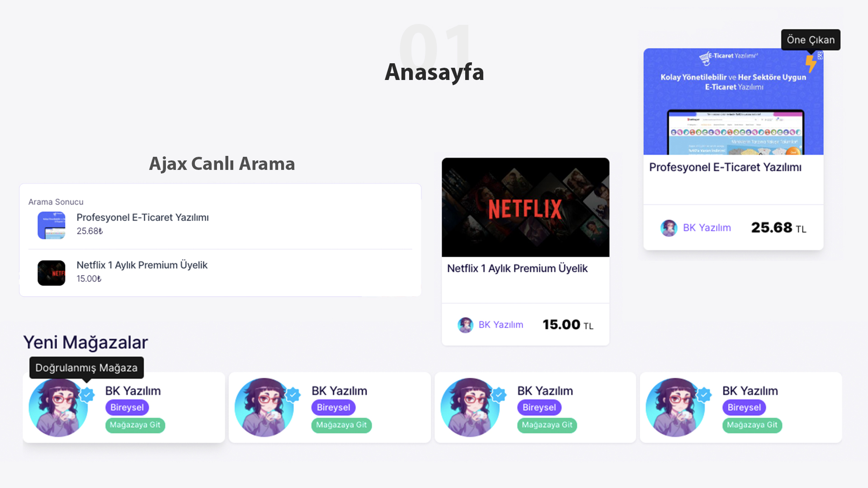Click third store's profile avatar
The image size is (868, 488).
[x=470, y=408]
